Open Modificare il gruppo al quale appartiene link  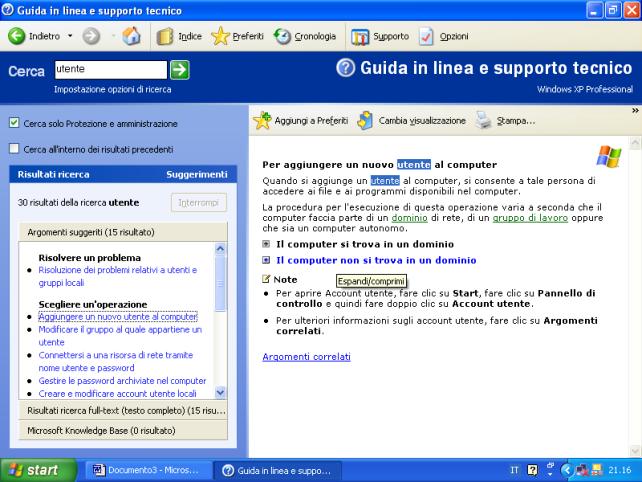coord(120,336)
